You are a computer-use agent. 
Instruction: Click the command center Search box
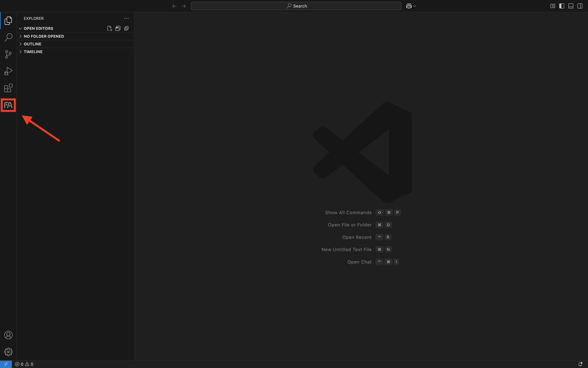pos(296,6)
